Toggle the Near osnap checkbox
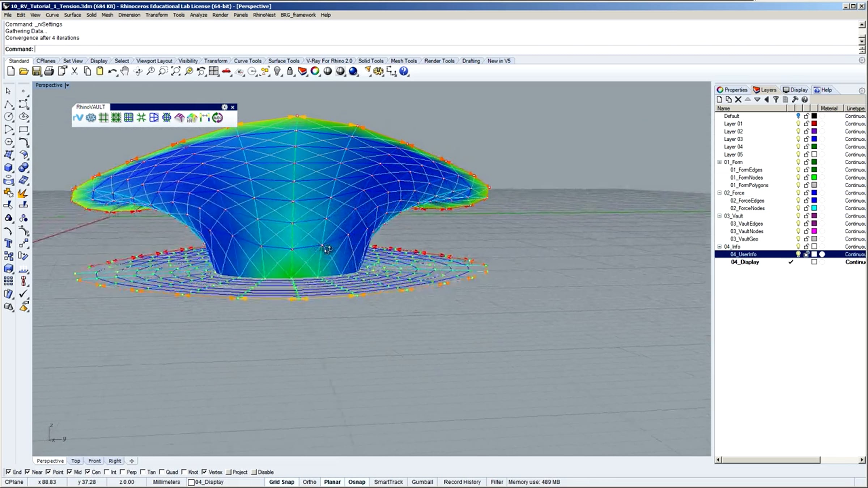 click(x=27, y=472)
